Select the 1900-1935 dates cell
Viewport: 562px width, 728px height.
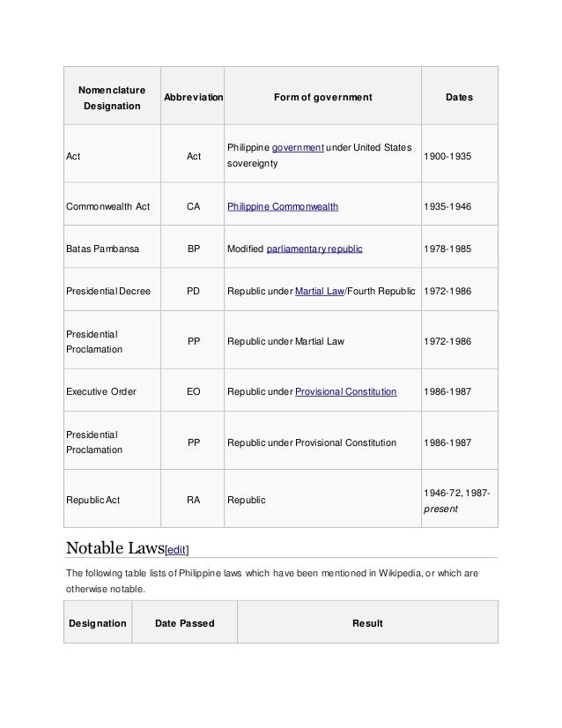(460, 153)
